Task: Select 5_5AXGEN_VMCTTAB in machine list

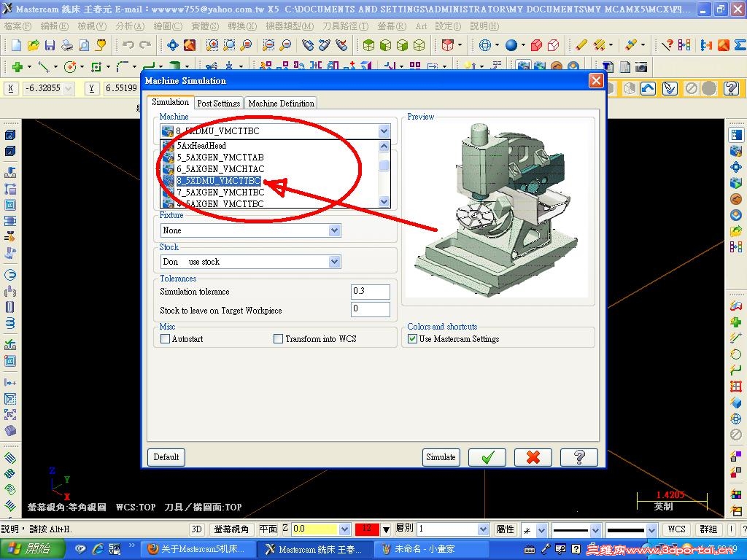Action: point(220,157)
